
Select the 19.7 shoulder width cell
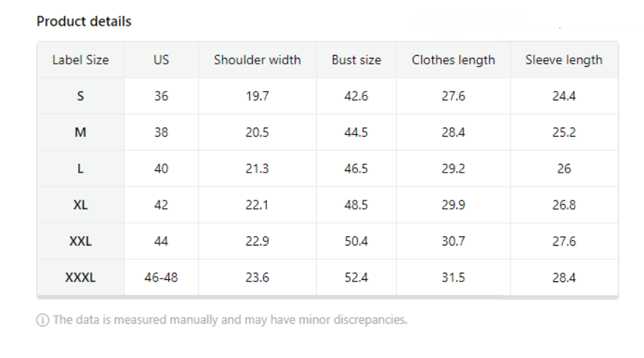(x=257, y=96)
